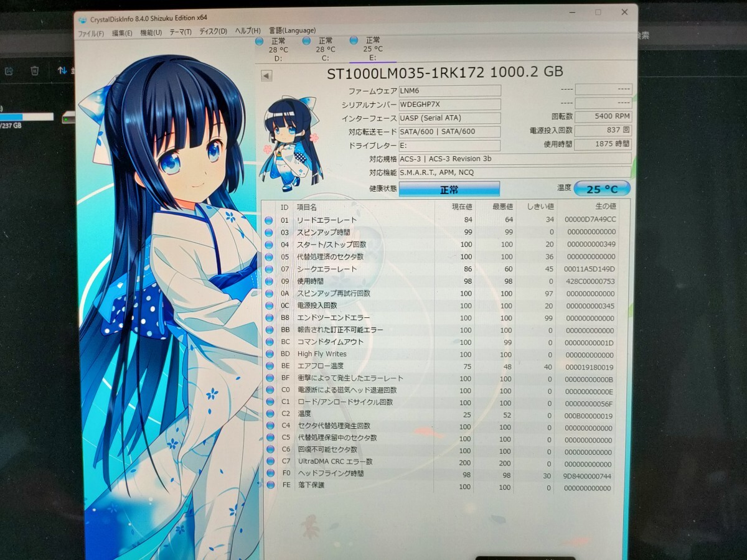Click status orb for ID 0A スピンアップ再試行回数
This screenshot has height=560, width=747.
[269, 294]
